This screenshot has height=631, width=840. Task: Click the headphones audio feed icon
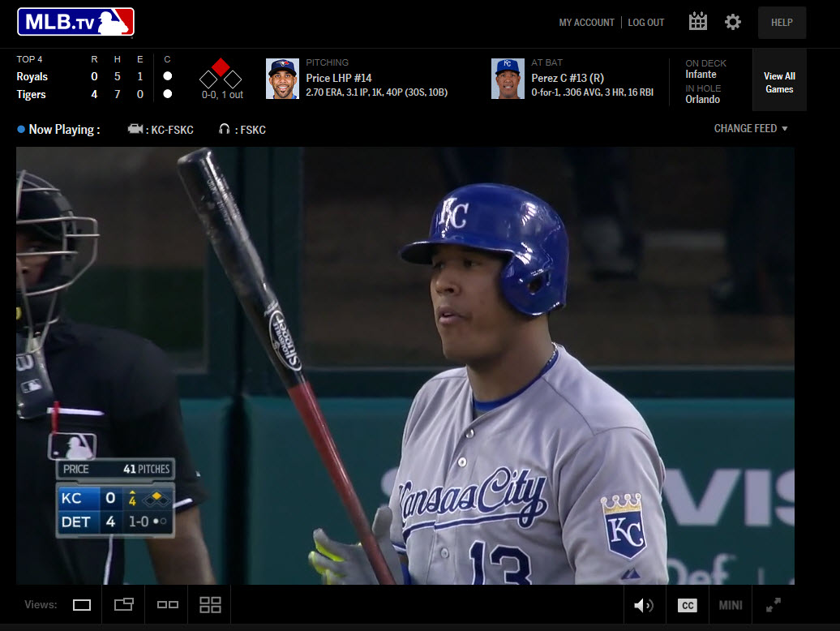(225, 129)
